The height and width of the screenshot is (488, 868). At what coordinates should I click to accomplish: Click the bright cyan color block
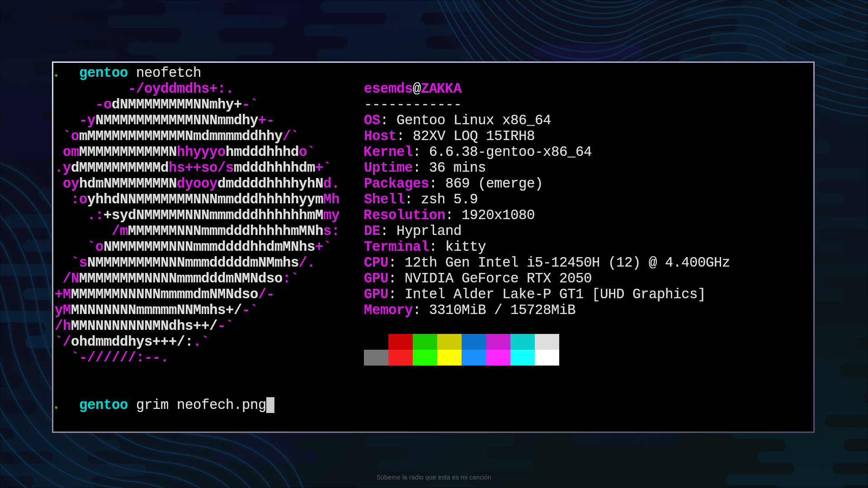click(522, 357)
